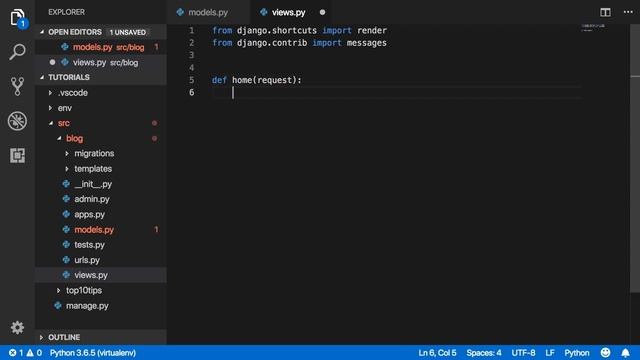Image resolution: width=640 pixels, height=360 pixels.
Task: Select the views.py editor tab
Action: tap(288, 12)
